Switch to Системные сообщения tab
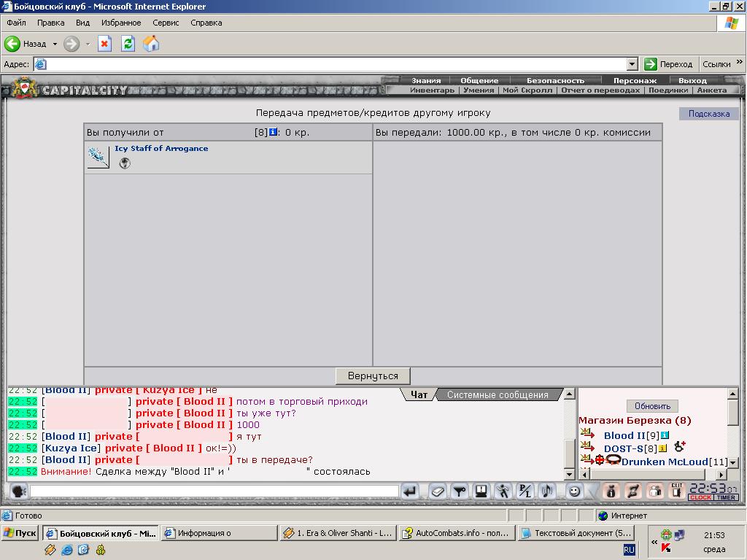The width and height of the screenshot is (747, 560). coord(498,394)
